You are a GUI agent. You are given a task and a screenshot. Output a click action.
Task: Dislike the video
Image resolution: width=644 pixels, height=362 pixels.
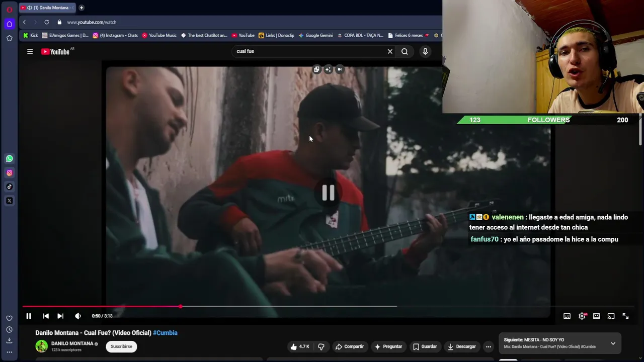tap(321, 346)
